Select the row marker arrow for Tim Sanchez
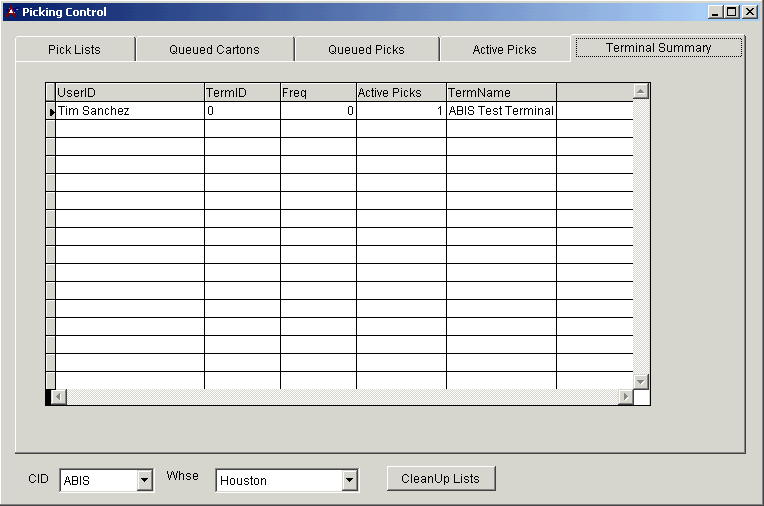Image resolution: width=764 pixels, height=506 pixels. click(51, 112)
